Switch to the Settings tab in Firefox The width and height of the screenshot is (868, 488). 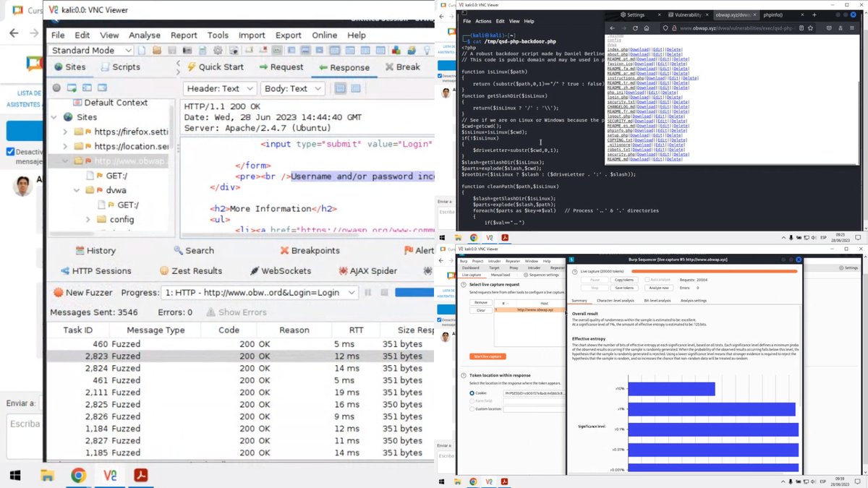[633, 15]
